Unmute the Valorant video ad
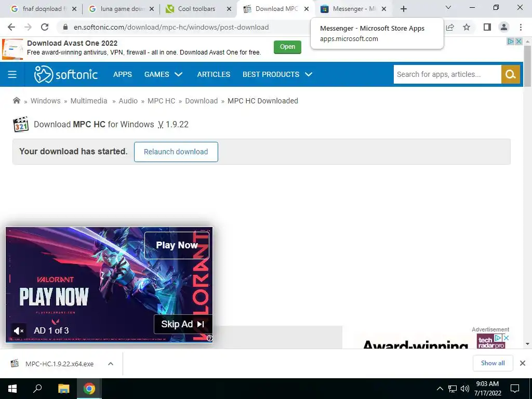 [18, 330]
